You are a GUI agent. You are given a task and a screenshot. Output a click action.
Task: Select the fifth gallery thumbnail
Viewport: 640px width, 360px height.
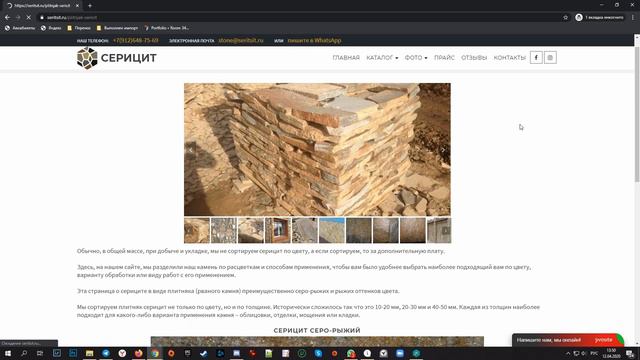click(x=304, y=230)
